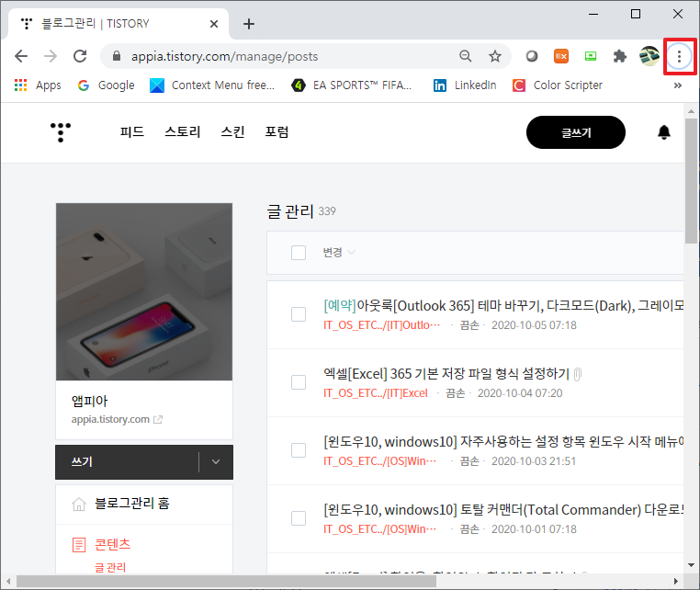Open the 스토리 menu

pyautogui.click(x=183, y=132)
